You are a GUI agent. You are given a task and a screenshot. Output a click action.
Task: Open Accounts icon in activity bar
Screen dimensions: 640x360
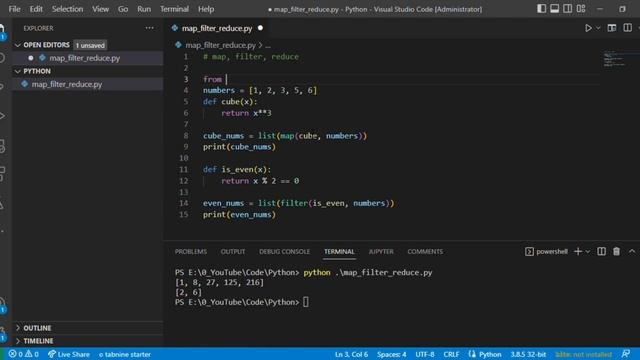coord(2,304)
